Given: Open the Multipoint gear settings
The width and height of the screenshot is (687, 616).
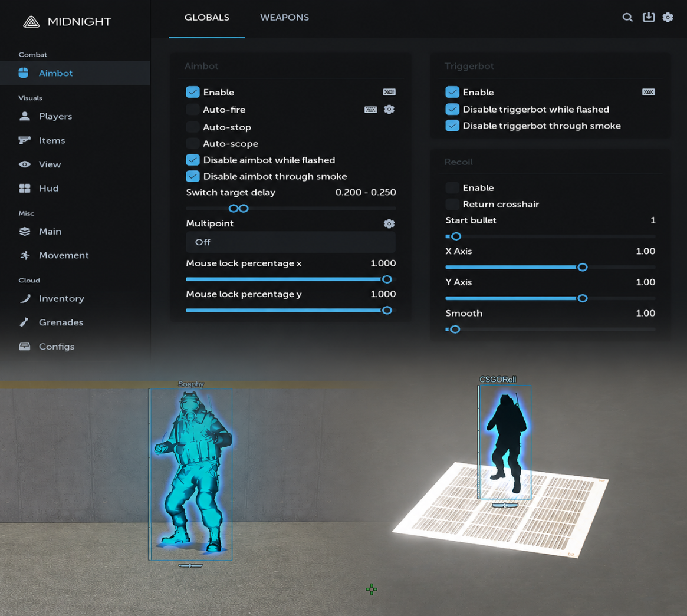Looking at the screenshot, I should click(389, 224).
